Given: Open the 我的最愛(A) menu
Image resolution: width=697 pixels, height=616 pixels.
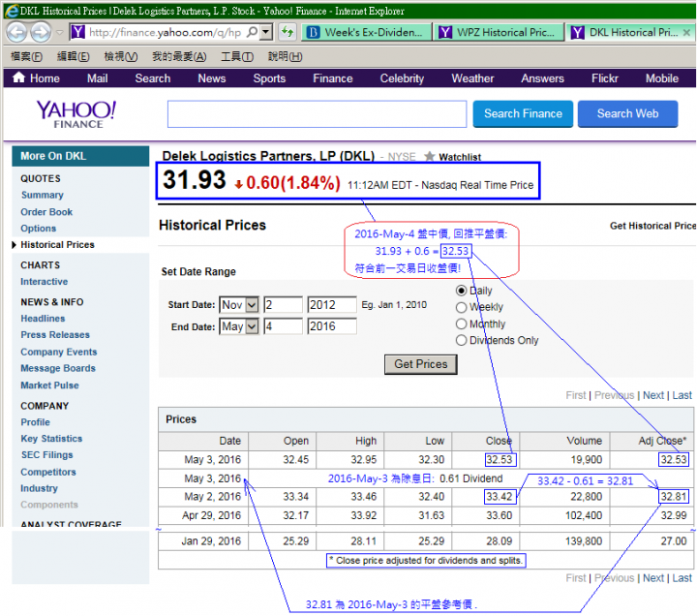Looking at the screenshot, I should 179,56.
